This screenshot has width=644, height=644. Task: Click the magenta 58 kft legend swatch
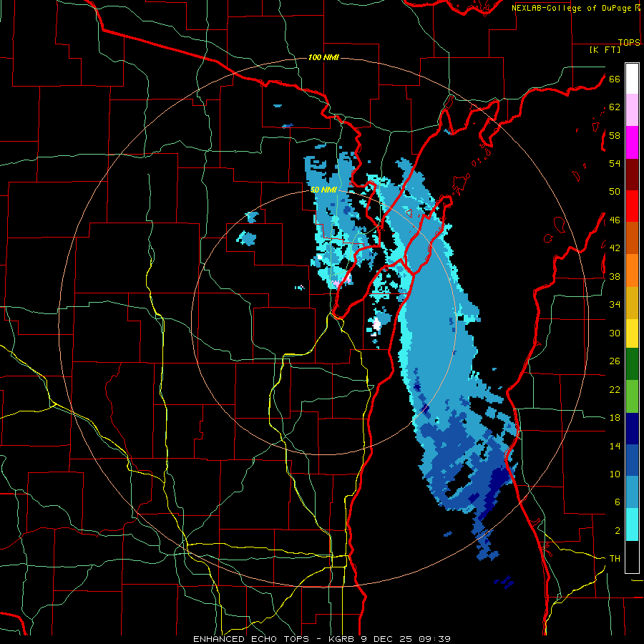click(632, 142)
